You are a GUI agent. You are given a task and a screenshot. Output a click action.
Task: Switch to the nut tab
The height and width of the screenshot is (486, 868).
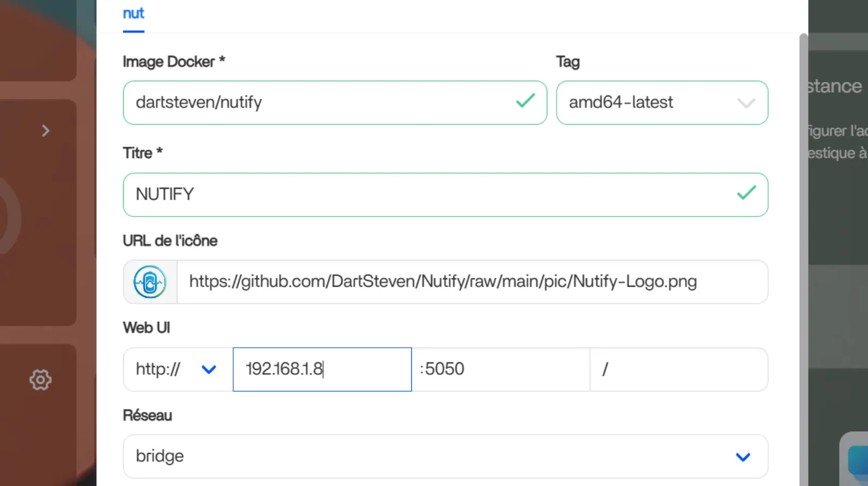point(133,14)
